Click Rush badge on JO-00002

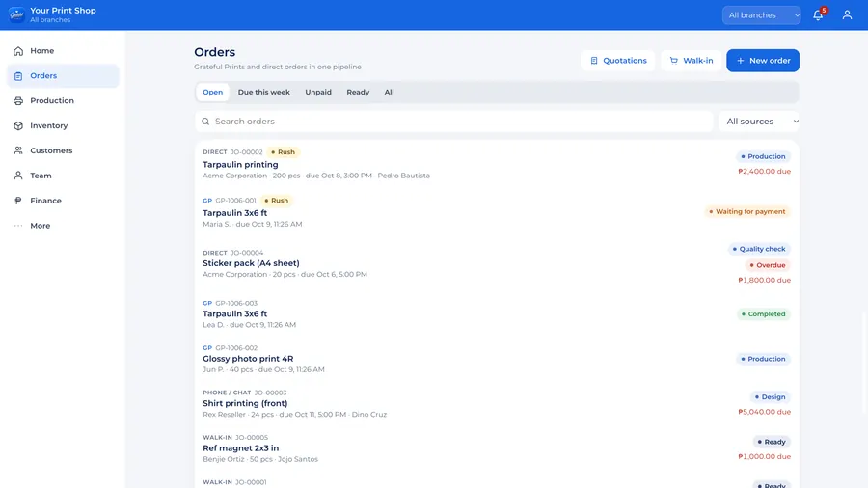[x=283, y=152]
